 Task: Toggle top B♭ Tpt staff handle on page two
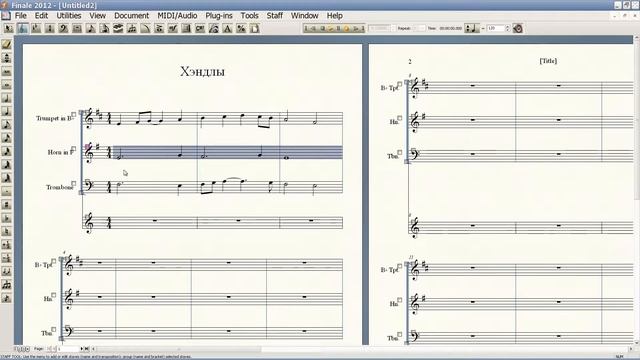click(x=400, y=84)
